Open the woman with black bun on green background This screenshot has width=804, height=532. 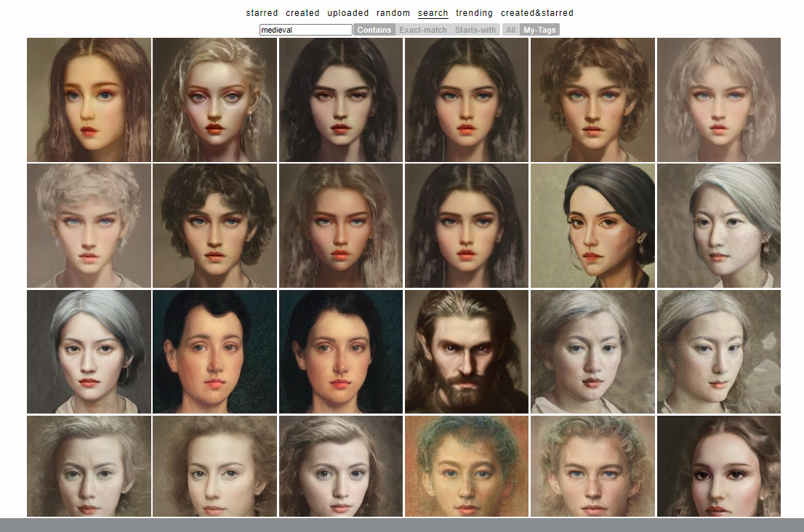point(592,225)
